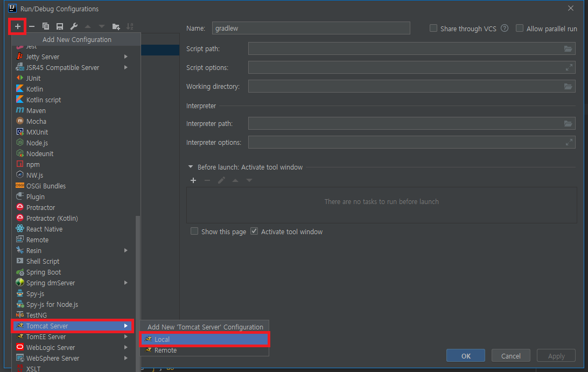
Task: Expand the WebLogic Server submenu
Action: [x=126, y=348]
